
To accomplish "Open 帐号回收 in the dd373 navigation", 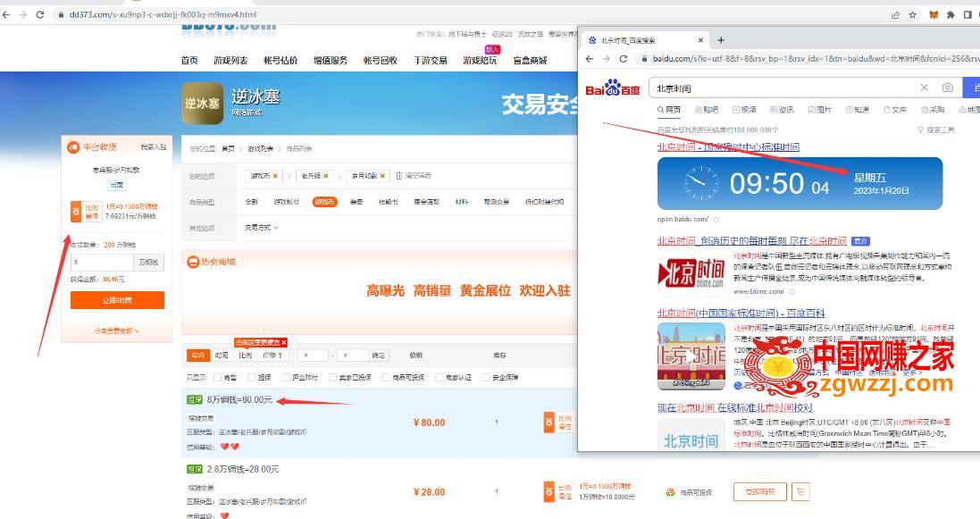I will pos(381,61).
